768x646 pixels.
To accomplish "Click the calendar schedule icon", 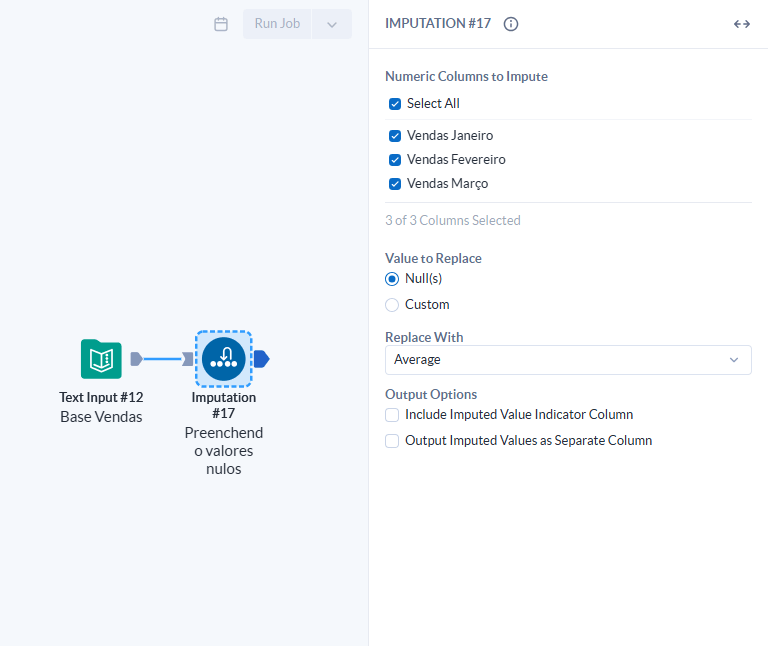I will click(221, 24).
